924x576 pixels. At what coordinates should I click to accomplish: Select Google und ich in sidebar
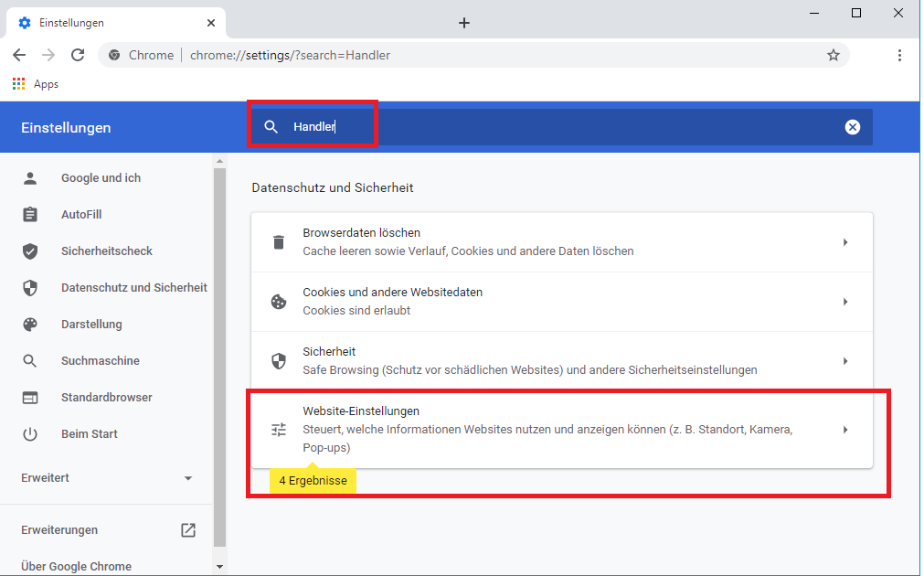101,178
